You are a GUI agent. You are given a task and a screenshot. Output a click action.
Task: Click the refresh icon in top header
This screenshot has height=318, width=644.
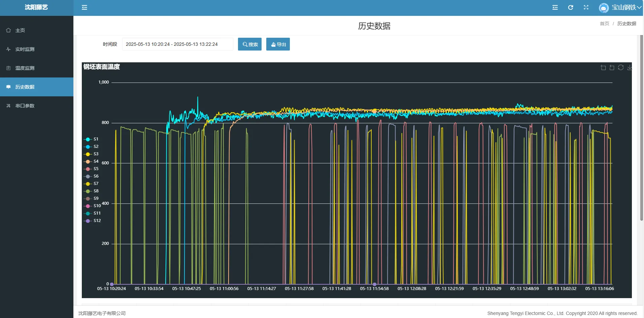click(570, 7)
